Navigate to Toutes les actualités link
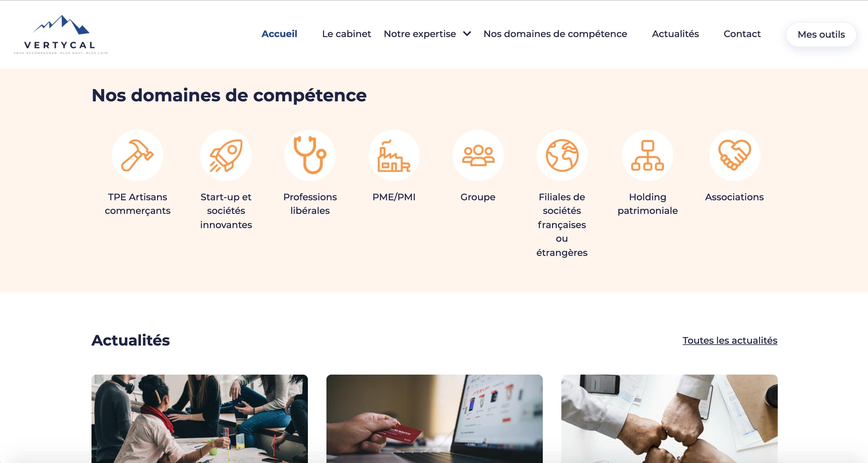The image size is (868, 463). point(729,340)
